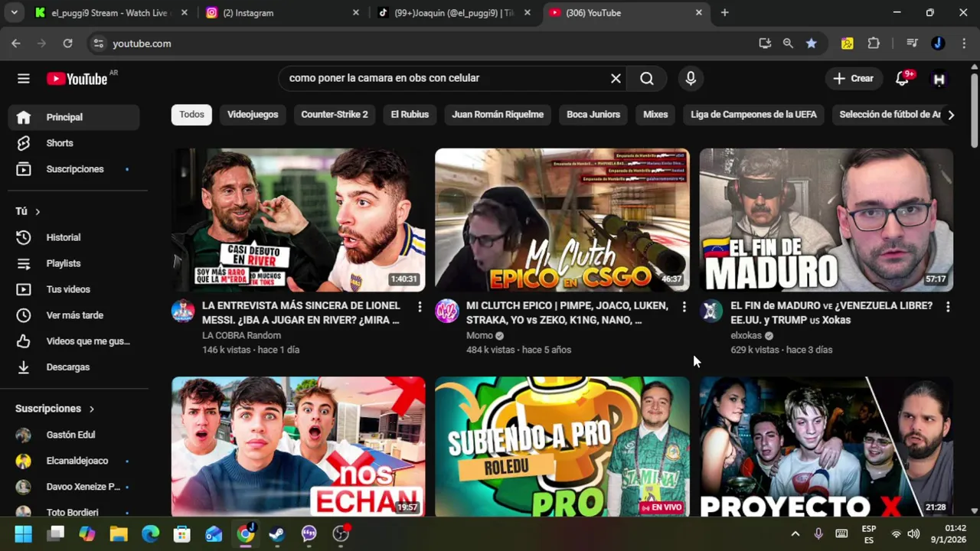980x551 pixels.
Task: Open liked videos in the sidebar
Action: coord(74,341)
